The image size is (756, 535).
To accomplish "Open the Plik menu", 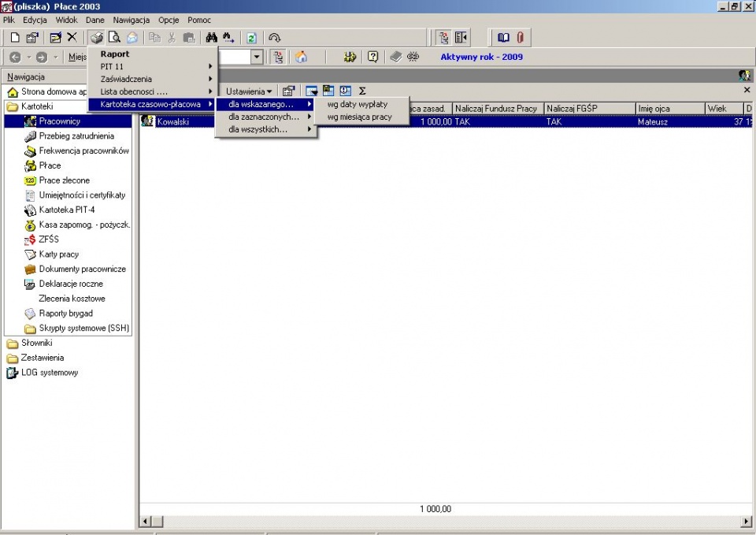I will (9, 20).
